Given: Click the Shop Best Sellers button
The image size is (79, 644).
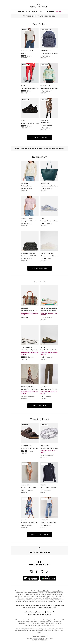Looking at the screenshot, I should [x=39, y=137].
